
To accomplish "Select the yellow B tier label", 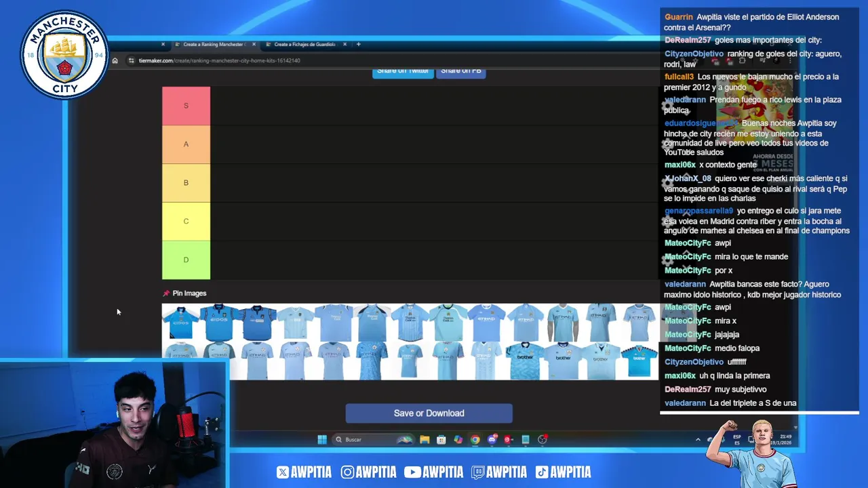I will [186, 183].
